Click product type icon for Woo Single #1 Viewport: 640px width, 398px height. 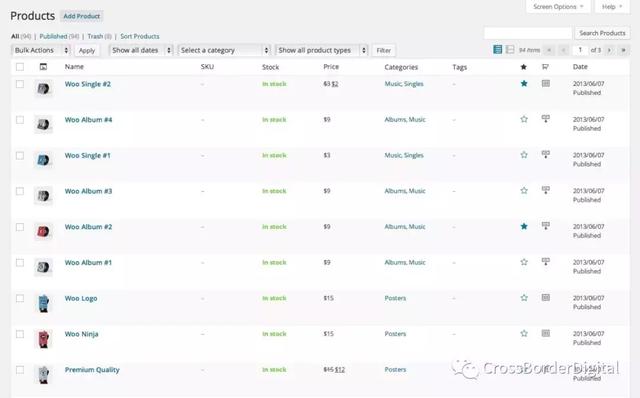(546, 154)
